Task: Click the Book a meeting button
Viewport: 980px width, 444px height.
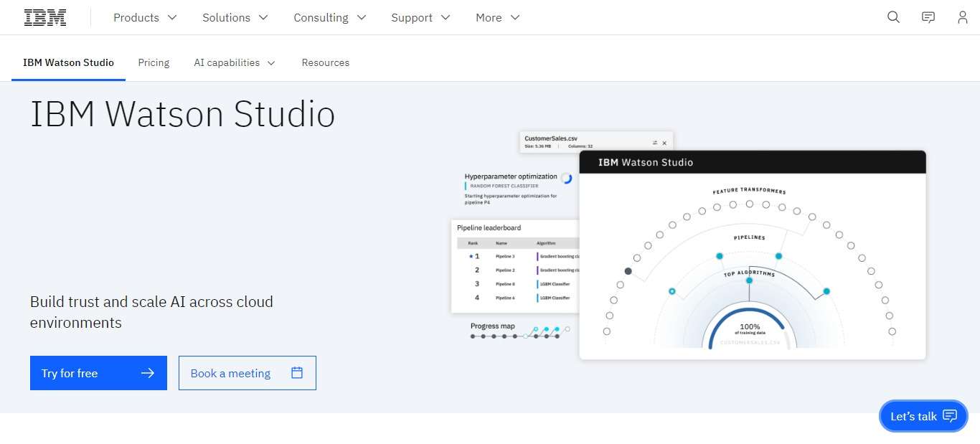Action: tap(247, 373)
